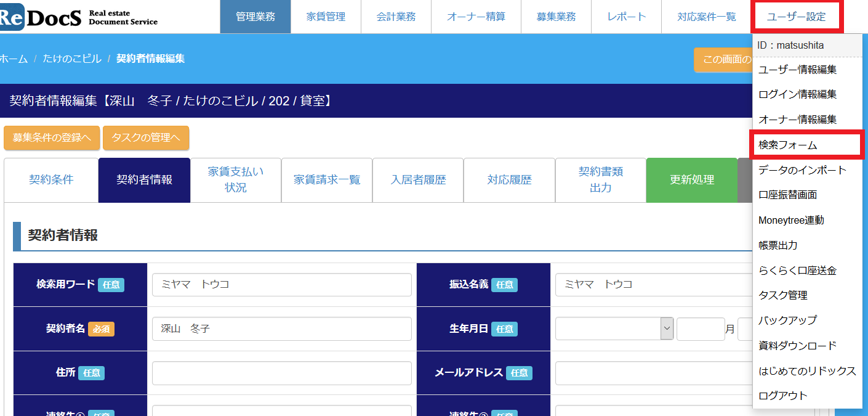
Task: Open the 検索フォーム menu entry
Action: click(x=788, y=145)
